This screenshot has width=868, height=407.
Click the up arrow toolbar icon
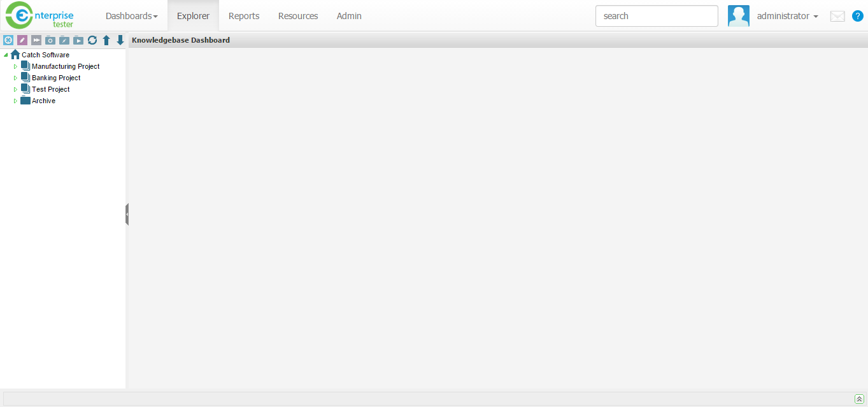[x=106, y=40]
